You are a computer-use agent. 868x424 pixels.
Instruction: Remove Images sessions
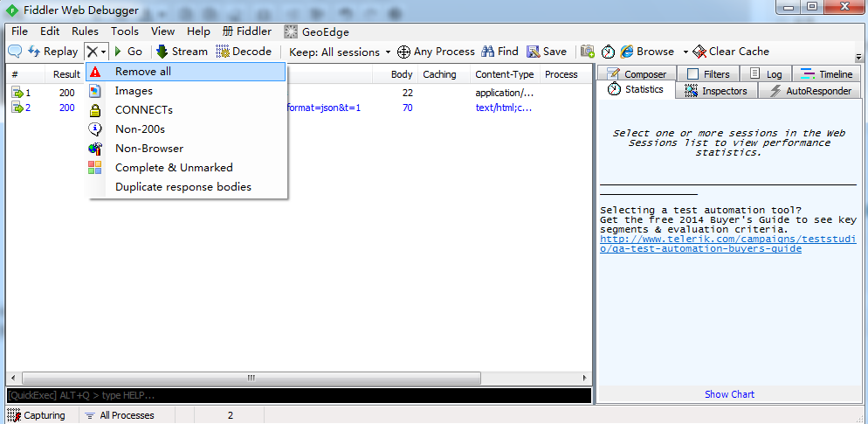click(x=186, y=91)
